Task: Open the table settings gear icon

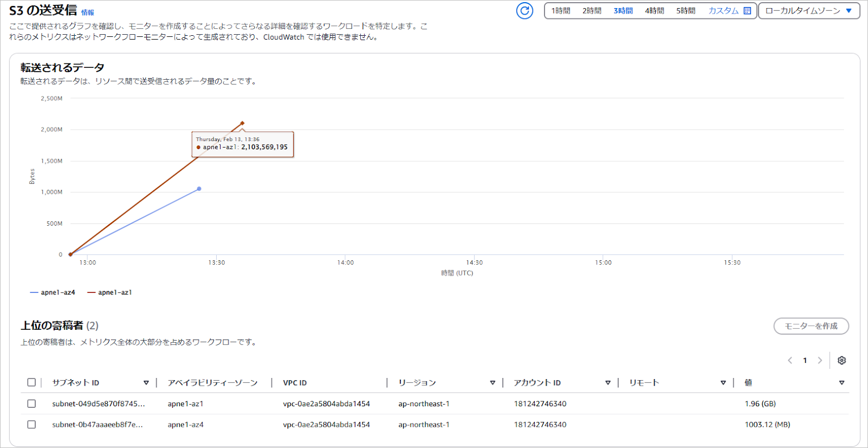Action: click(841, 361)
